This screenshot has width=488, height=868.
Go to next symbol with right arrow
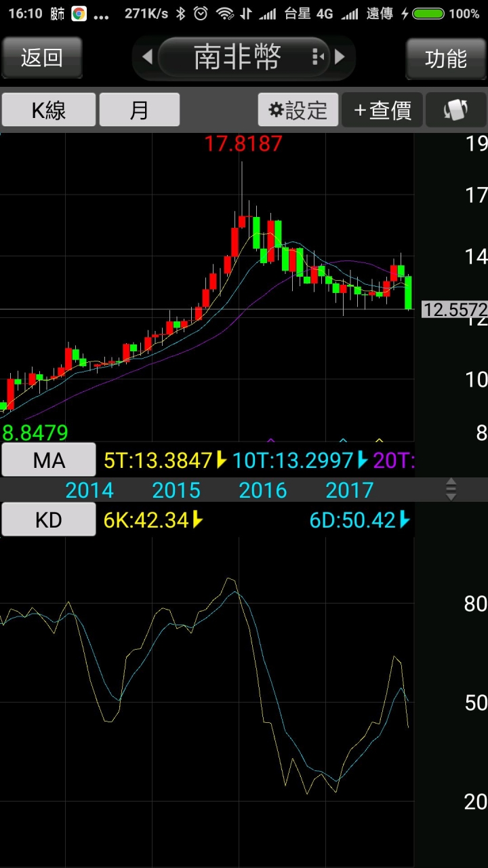340,57
